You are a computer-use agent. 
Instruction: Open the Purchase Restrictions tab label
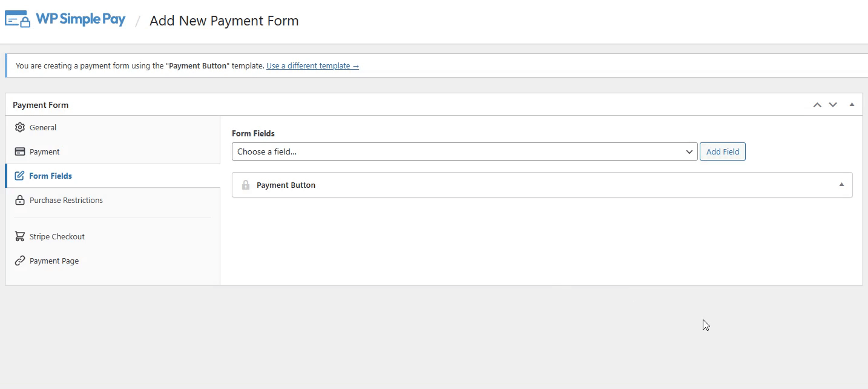click(66, 201)
